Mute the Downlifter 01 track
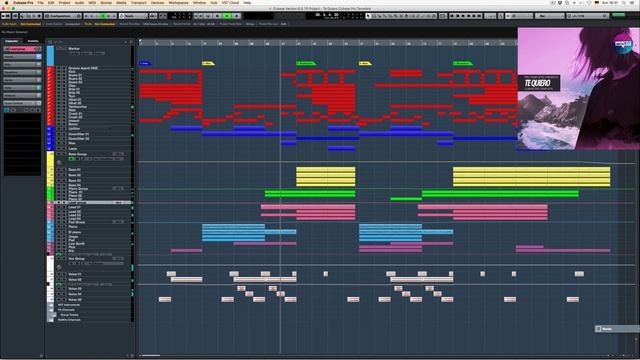The image size is (640, 360). click(58, 134)
